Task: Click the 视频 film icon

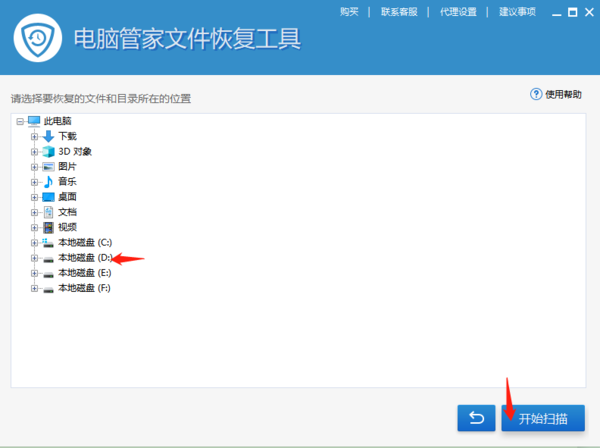Action: [x=48, y=227]
